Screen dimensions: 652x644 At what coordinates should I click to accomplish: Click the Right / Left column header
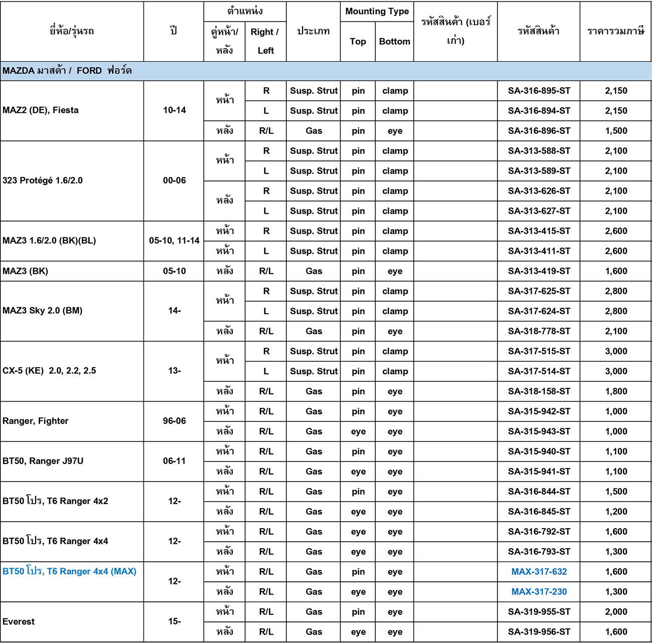coord(265,41)
